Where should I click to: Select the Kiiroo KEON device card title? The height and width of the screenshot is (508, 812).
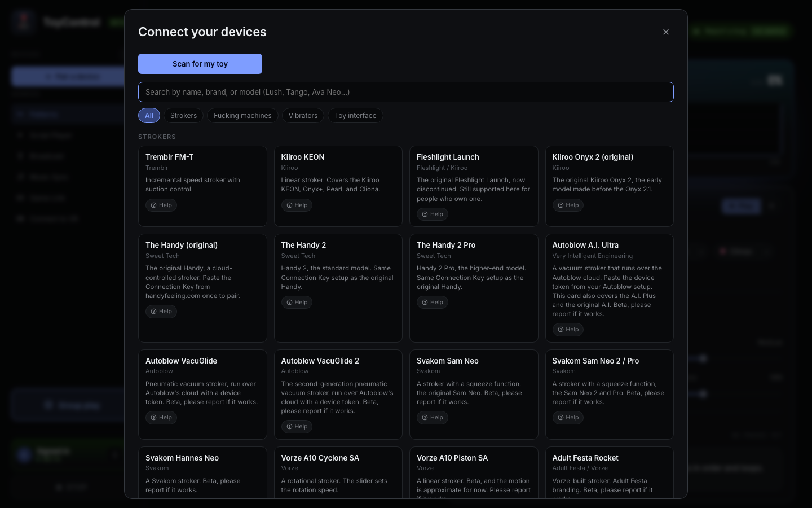303,157
